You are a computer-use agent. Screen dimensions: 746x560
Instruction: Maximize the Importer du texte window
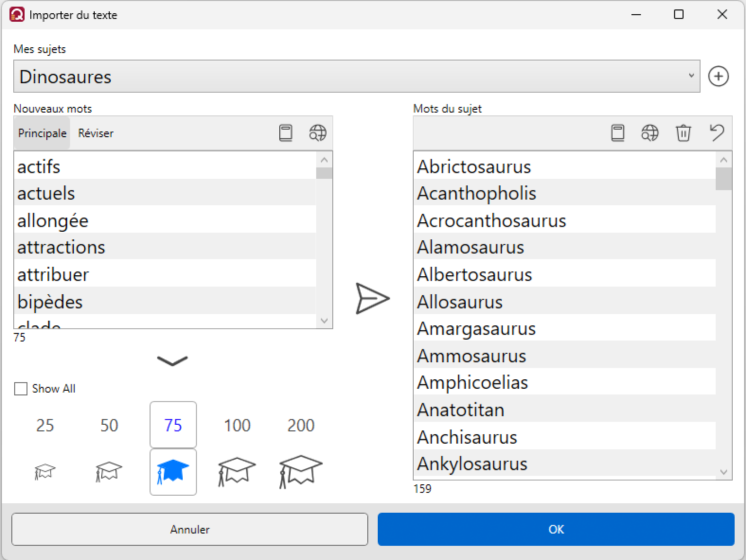678,15
